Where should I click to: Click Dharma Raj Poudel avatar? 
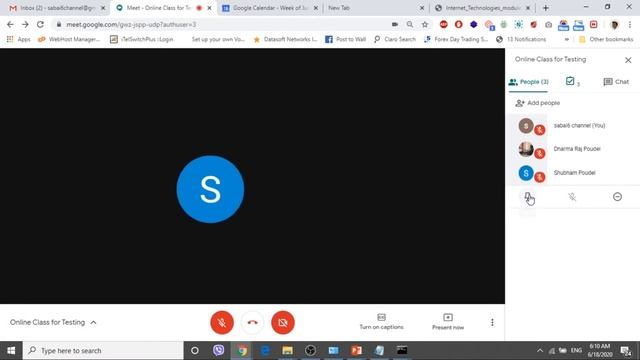pos(526,149)
